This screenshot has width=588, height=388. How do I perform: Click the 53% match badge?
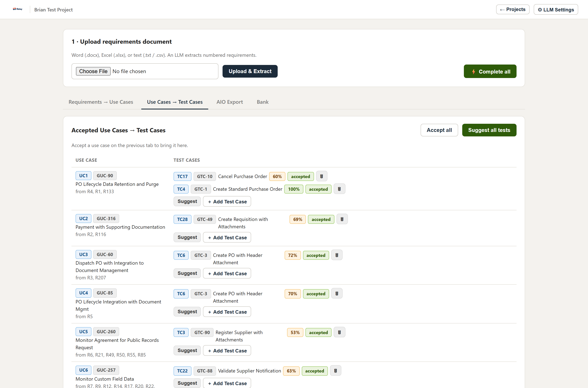click(x=295, y=332)
